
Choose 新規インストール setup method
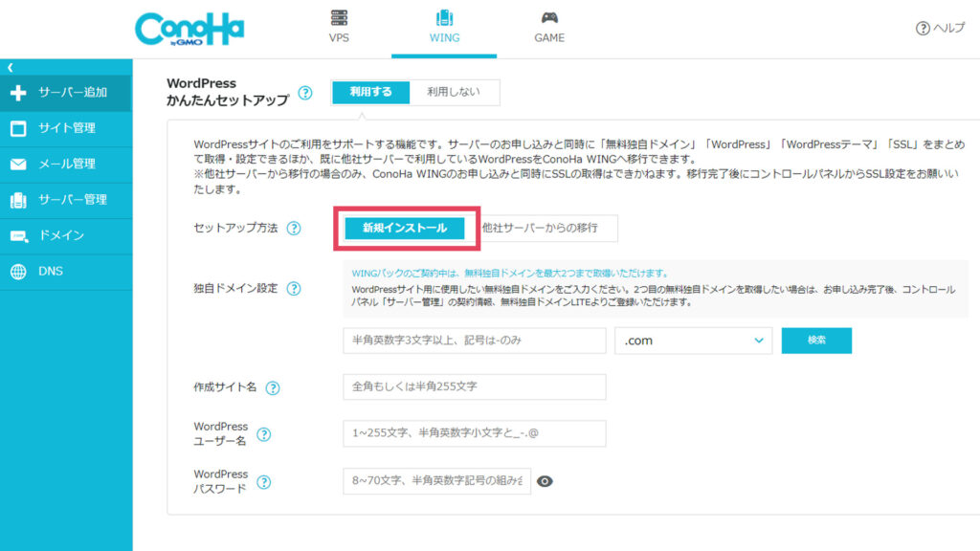point(405,228)
